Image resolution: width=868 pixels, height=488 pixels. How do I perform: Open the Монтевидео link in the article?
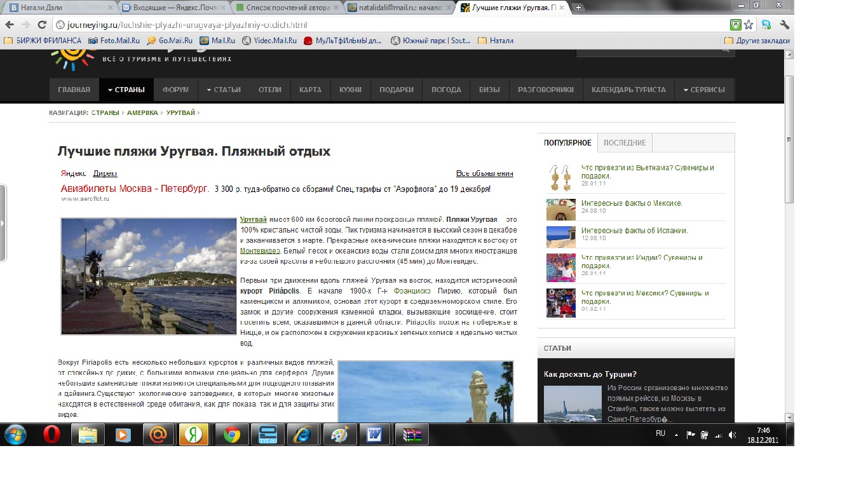[x=261, y=251]
